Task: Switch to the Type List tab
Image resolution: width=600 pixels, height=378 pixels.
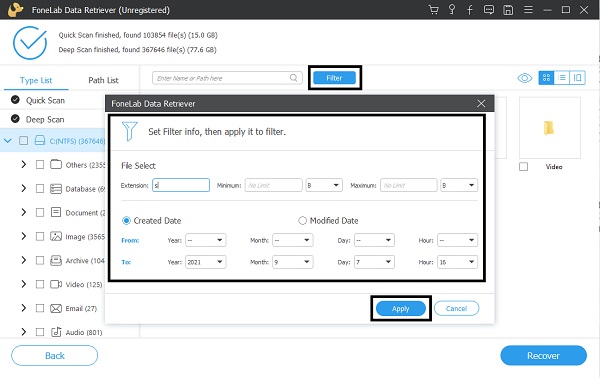Action: click(x=36, y=80)
